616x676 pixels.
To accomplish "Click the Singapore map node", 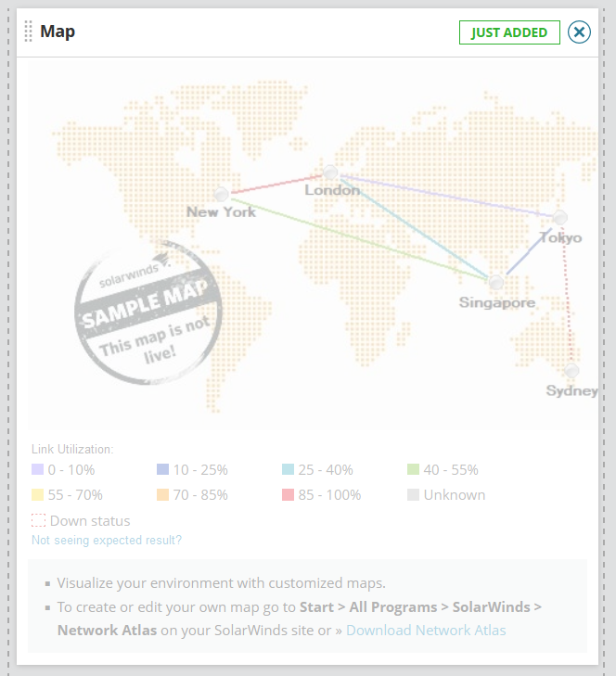I will click(496, 283).
